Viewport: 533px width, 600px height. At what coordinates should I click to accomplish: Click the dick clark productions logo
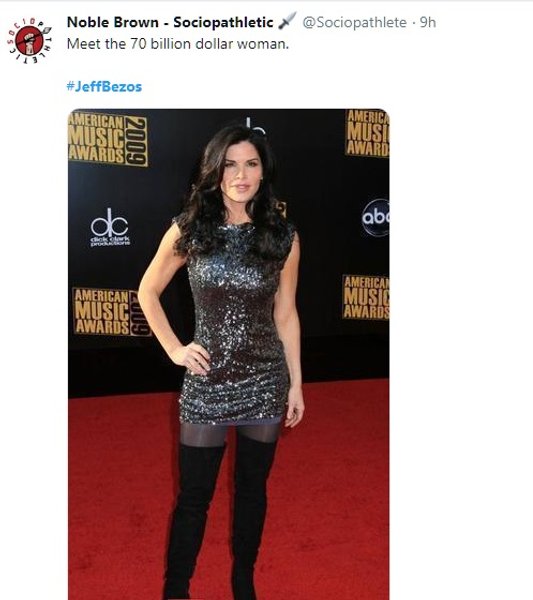[110, 227]
